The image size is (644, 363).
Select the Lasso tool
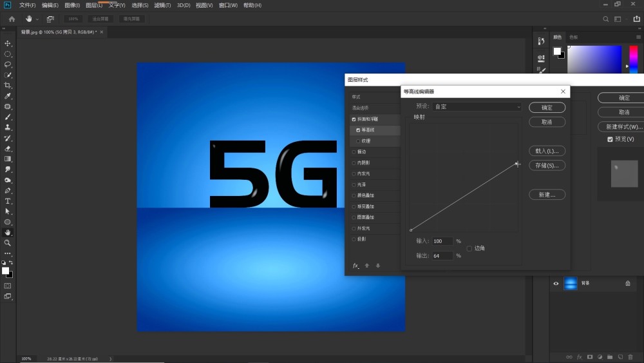coord(7,64)
